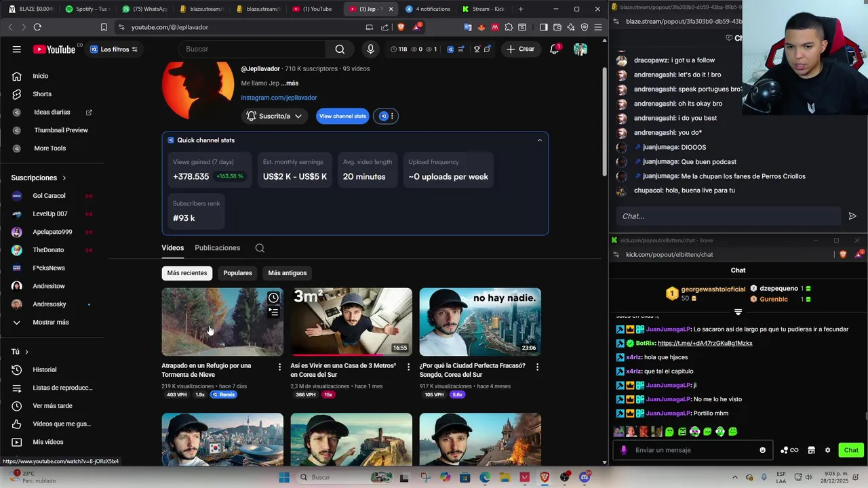Start voice search with the microphone
Screen dimensions: 868x488
[x=370, y=49]
